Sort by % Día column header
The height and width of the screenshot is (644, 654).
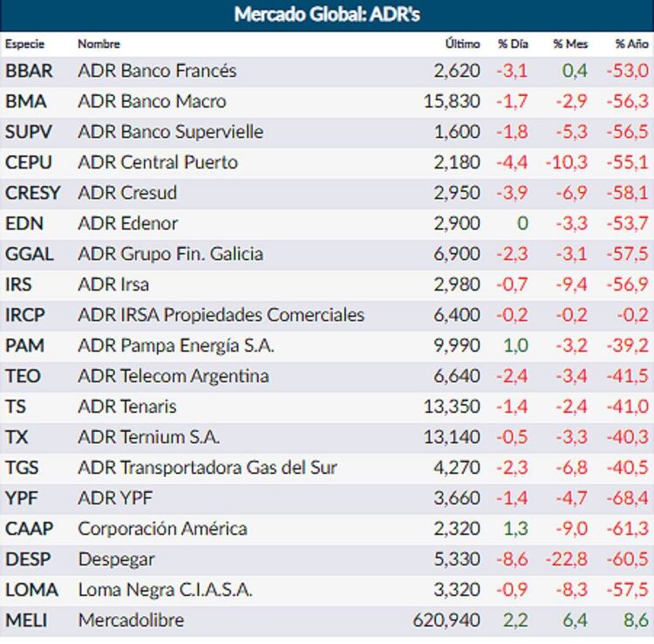[512, 44]
